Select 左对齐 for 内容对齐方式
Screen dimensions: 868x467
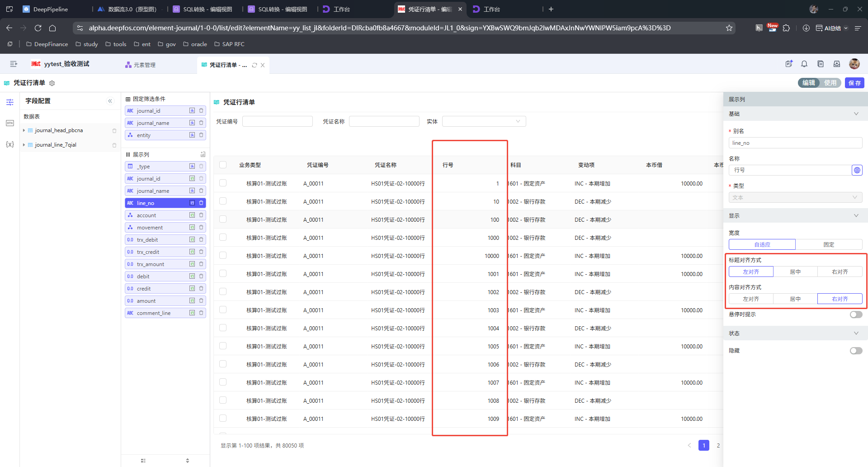[751, 299]
